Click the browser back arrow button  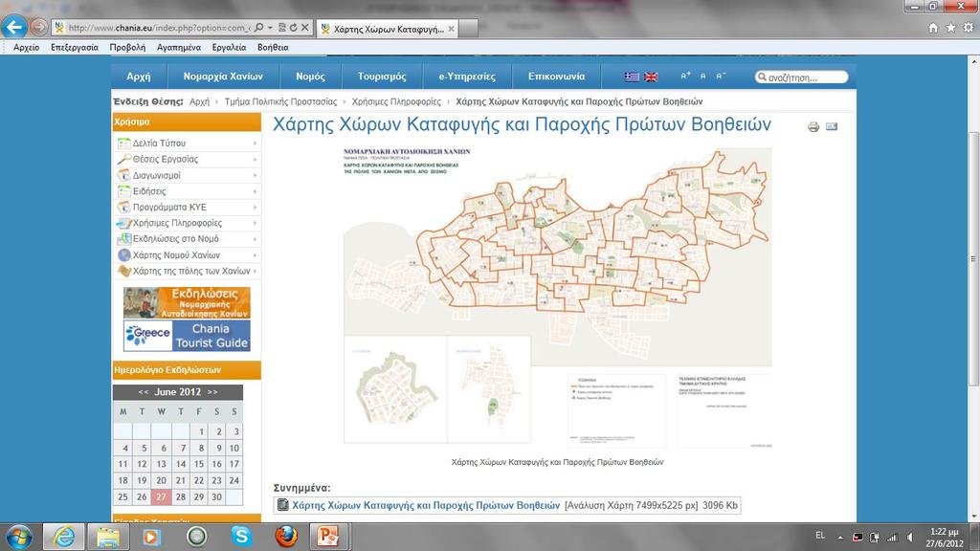click(13, 27)
